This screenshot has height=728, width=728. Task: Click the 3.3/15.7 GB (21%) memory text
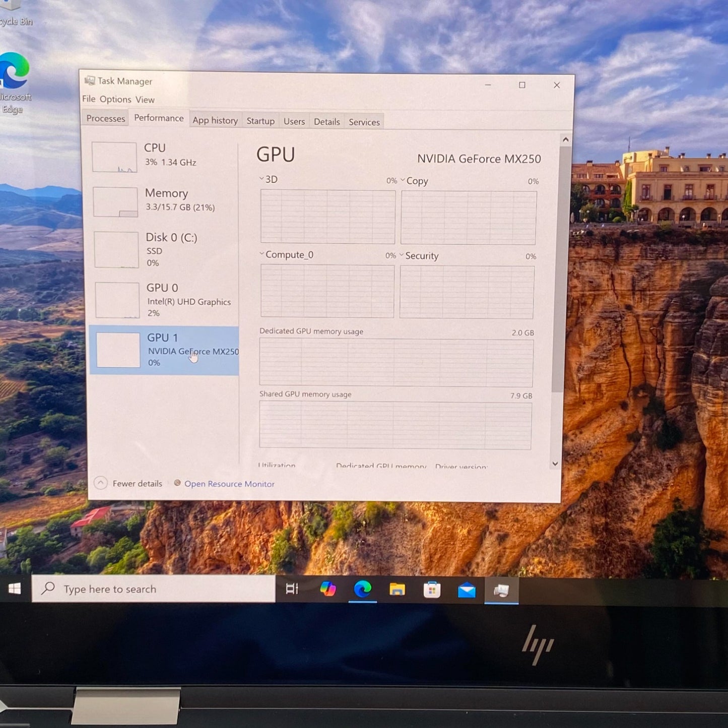point(180,207)
